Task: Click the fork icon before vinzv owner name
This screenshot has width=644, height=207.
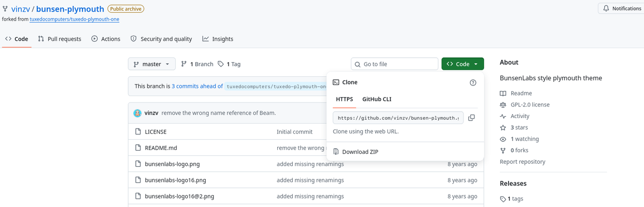Action: tap(5, 9)
